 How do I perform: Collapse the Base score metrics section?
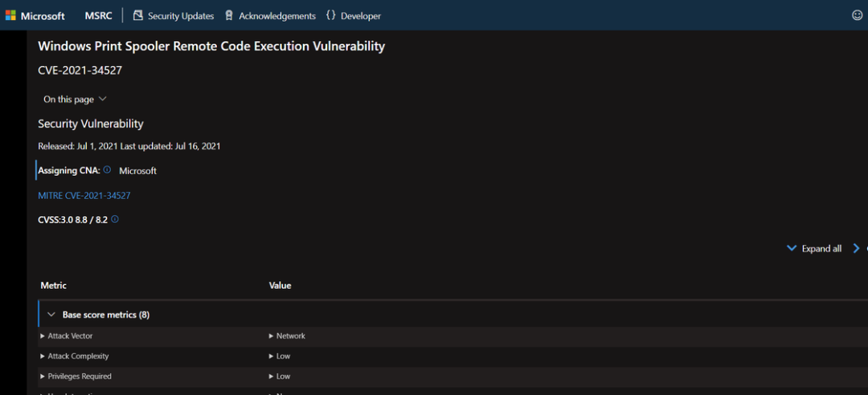click(x=51, y=315)
